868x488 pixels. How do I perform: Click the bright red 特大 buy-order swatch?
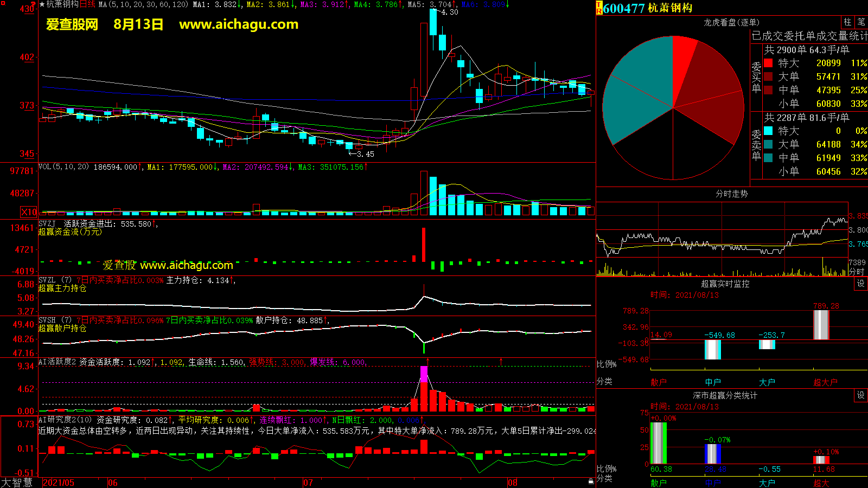768,63
